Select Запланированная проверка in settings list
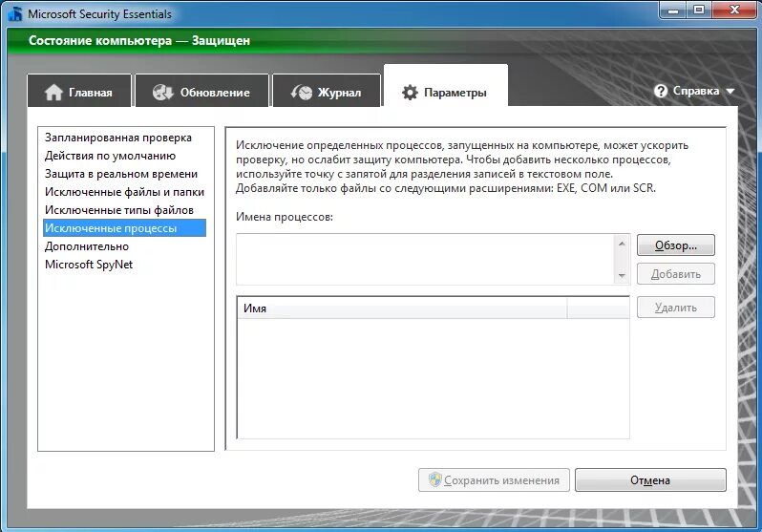This screenshot has height=532, width=762. click(124, 138)
